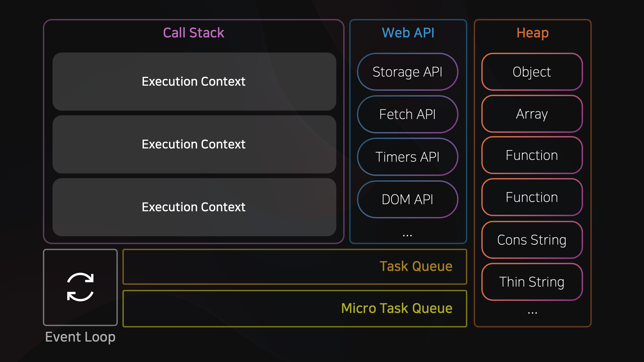Click the top Execution Context block
644x362 pixels.
click(x=194, y=82)
